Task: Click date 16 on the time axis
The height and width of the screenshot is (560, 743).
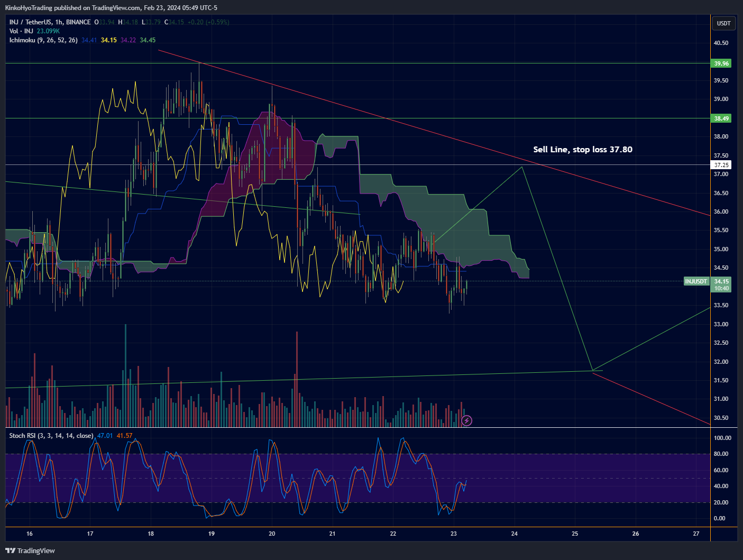Action: (x=30, y=534)
